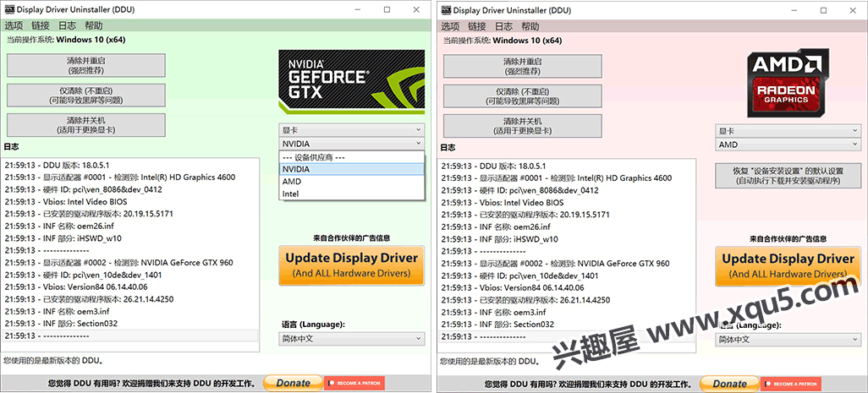This screenshot has height=393, width=868.
Task: Open 简体中文 language dropdown in left window
Action: (352, 338)
